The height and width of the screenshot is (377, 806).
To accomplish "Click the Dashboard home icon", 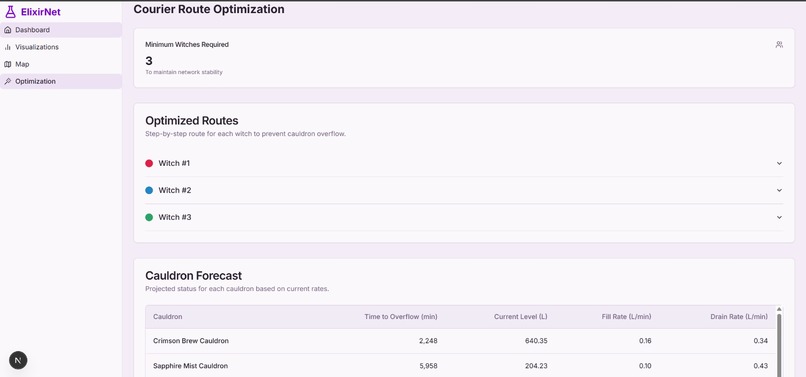I will click(x=7, y=30).
